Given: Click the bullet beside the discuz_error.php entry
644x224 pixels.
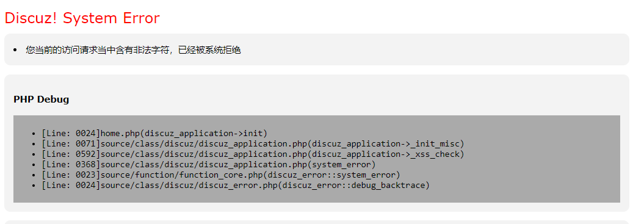Looking at the screenshot, I should [34, 186].
